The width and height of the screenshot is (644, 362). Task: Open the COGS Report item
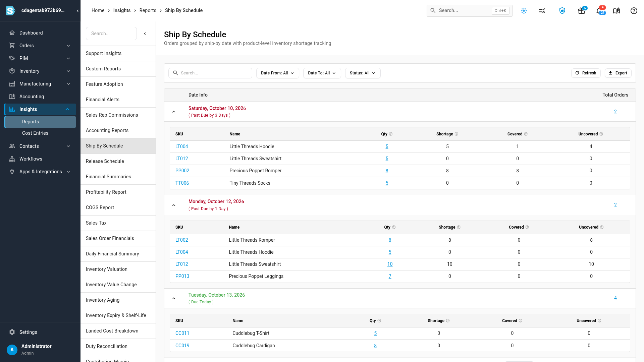[x=118, y=207]
